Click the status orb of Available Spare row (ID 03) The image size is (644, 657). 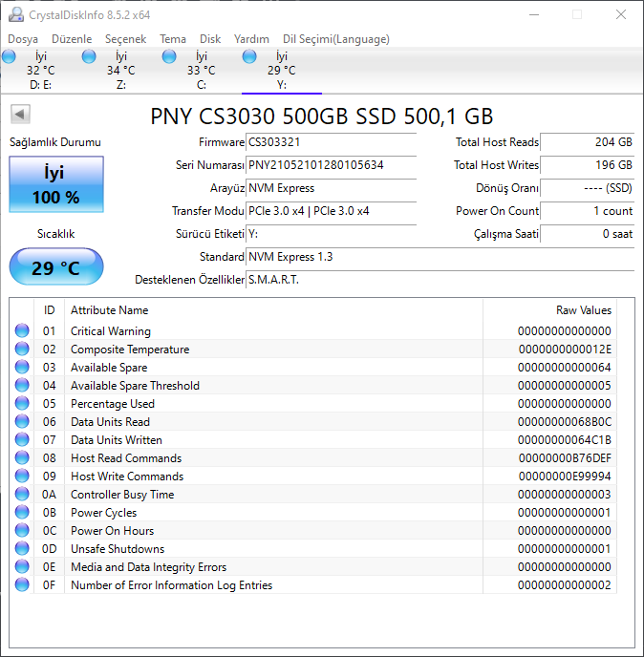(x=22, y=367)
